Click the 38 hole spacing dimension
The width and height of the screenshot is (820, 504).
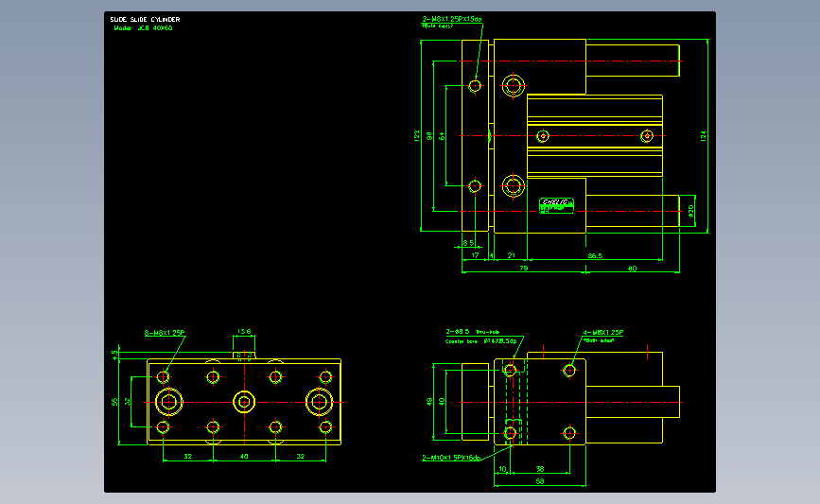540,469
